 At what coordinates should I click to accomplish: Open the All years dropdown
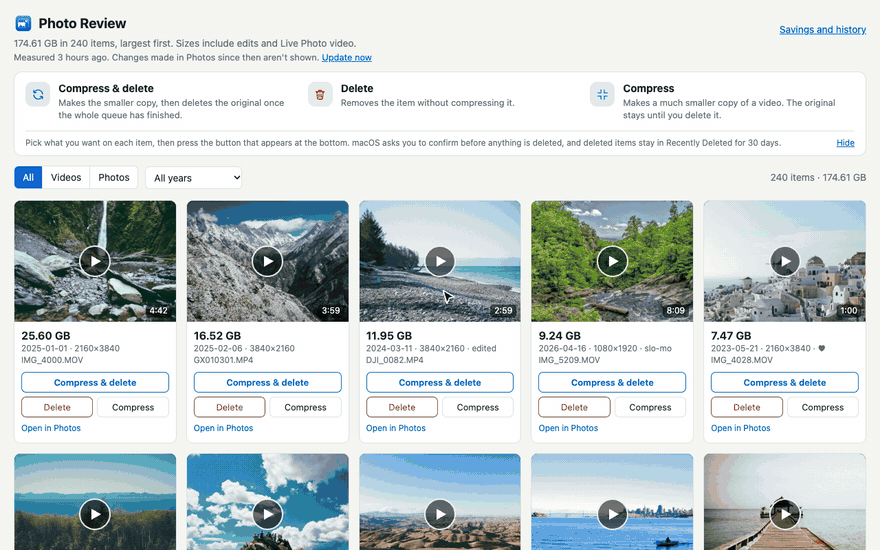coord(194,178)
